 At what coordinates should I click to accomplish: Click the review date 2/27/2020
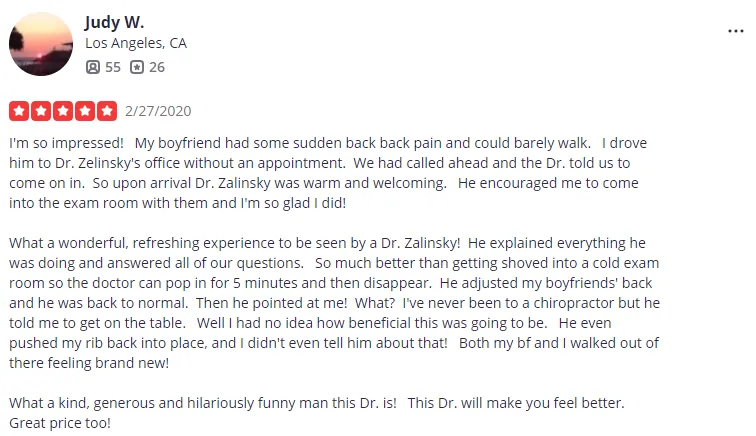[158, 111]
